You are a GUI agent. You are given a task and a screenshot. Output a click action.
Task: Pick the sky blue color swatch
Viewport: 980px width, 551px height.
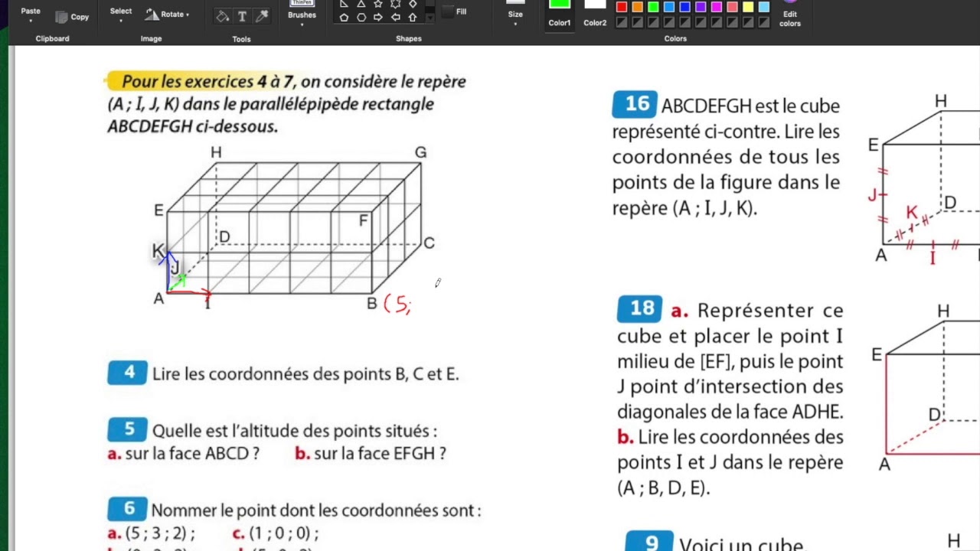coord(764,7)
